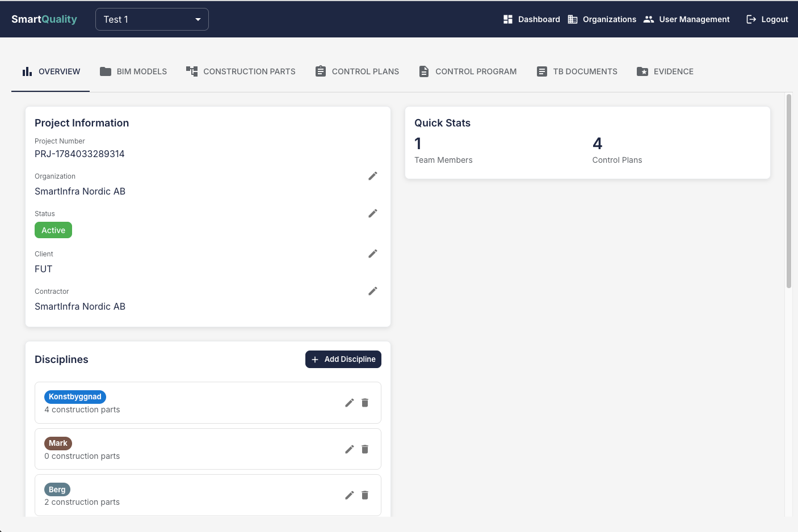Click the Quick Stats heading
798x532 pixels.
(x=442, y=123)
